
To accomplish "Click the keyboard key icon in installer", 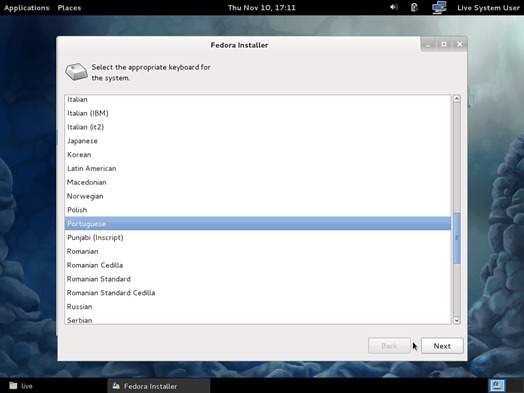I will click(x=77, y=72).
